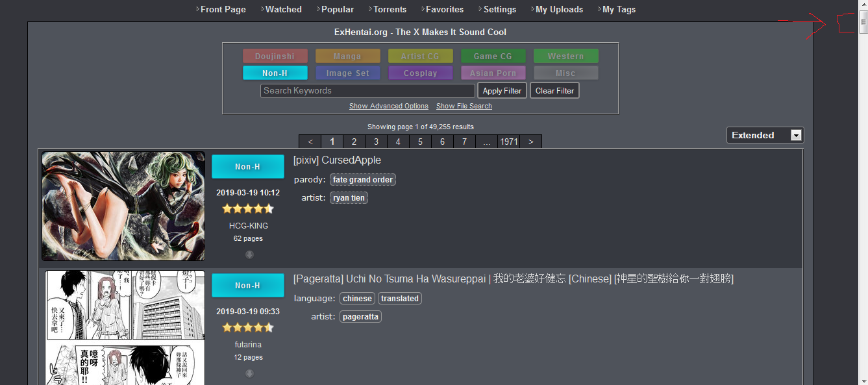Click the '12 pages' text
This screenshot has width=868, height=385.
248,358
